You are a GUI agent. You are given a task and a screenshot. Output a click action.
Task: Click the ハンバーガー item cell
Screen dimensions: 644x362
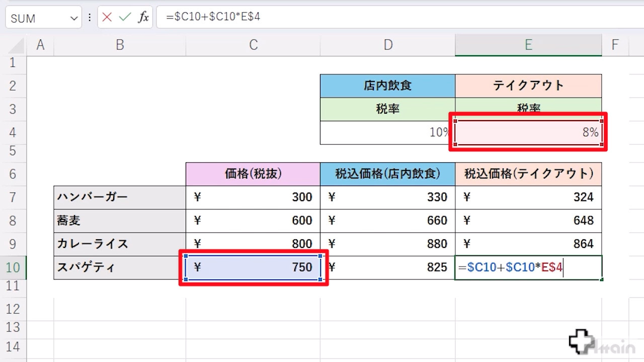tap(120, 197)
